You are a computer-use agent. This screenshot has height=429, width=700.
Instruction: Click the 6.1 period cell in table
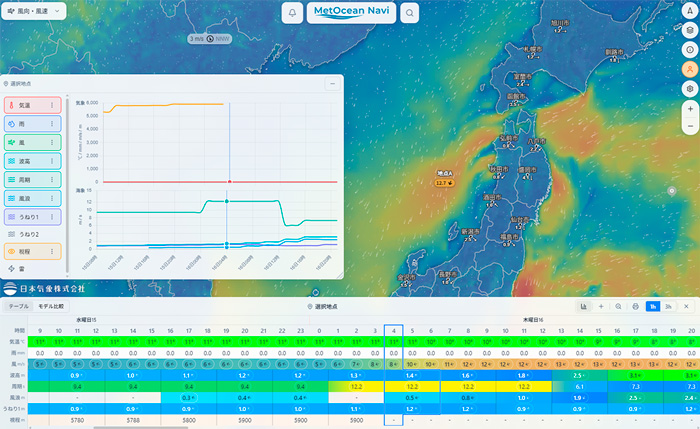(579, 387)
